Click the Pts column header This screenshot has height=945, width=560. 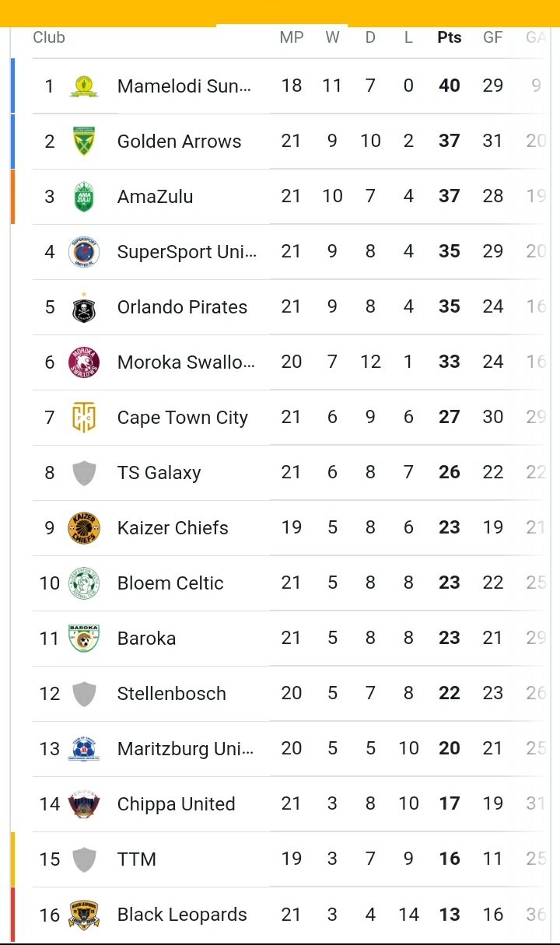(x=449, y=37)
